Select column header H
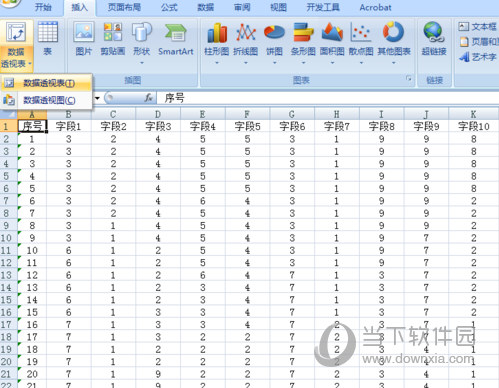This screenshot has height=388, width=499. click(336, 114)
